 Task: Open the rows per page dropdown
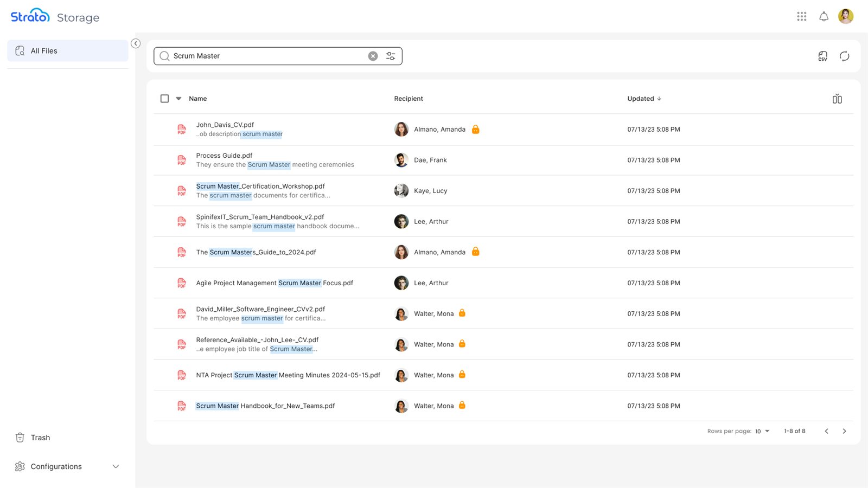pyautogui.click(x=762, y=431)
